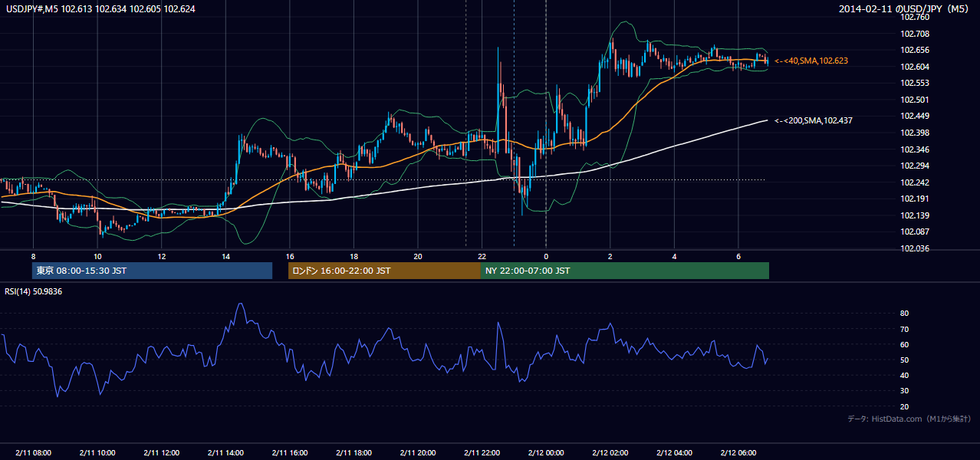980x460 pixels.
Task: Click the RSI axis level 30
Action: (905, 391)
